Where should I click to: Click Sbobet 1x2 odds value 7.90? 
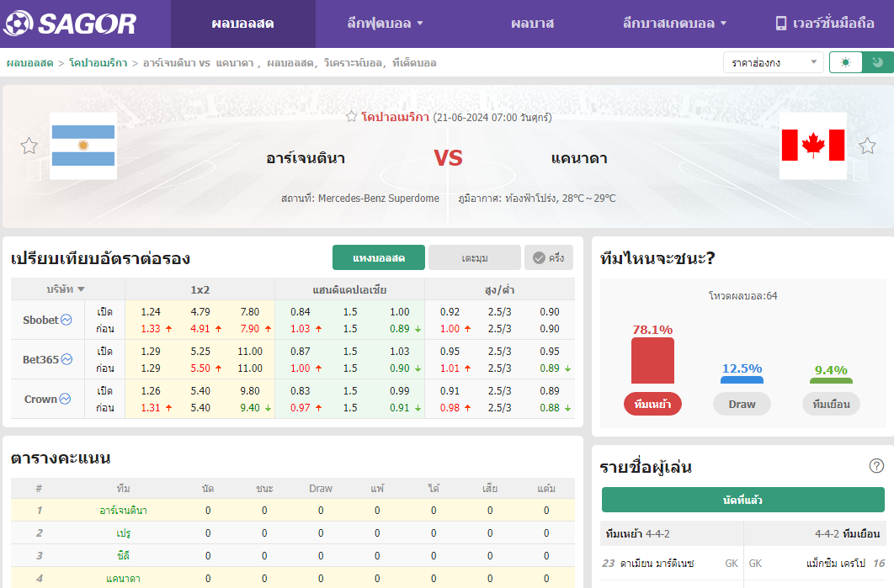click(x=250, y=329)
